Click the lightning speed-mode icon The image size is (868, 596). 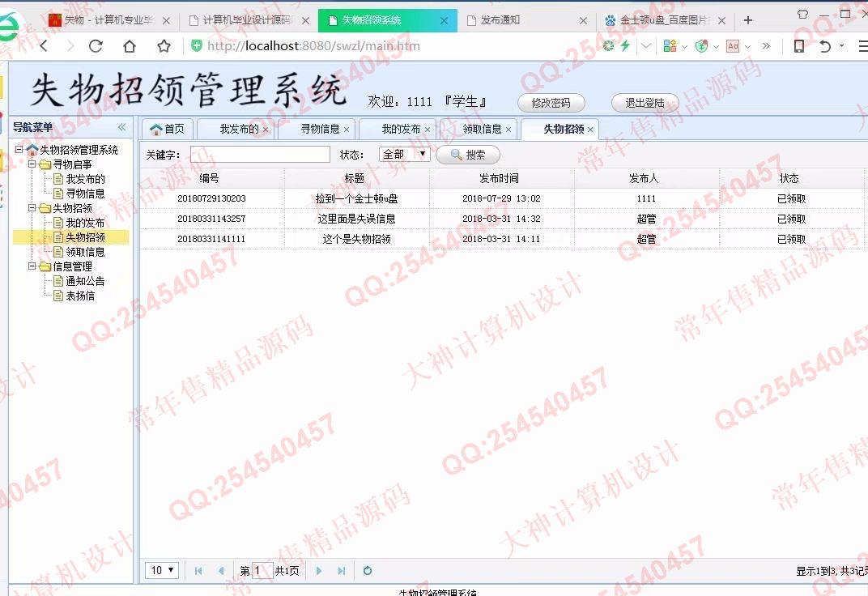click(x=626, y=45)
